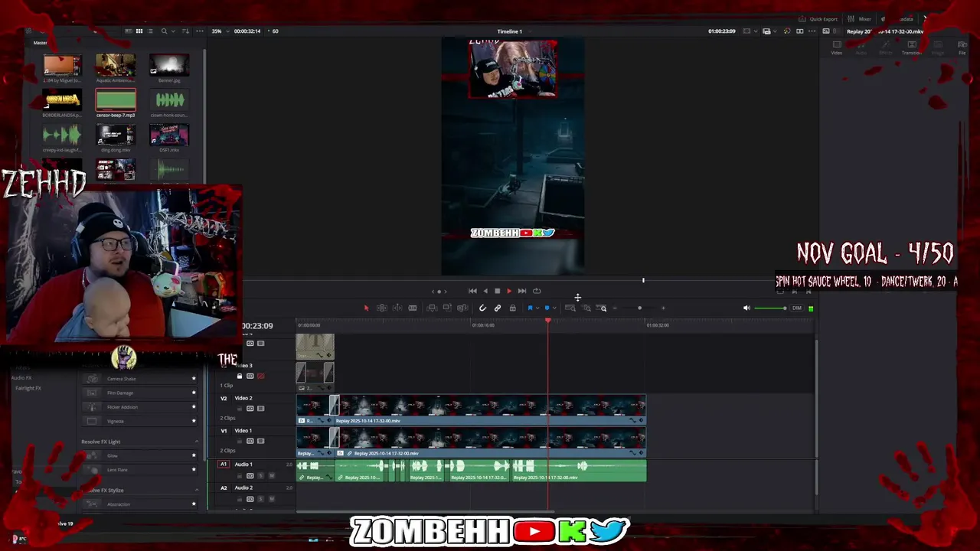Click the Custom Zoom magnifier icon
The image size is (980, 551).
click(x=603, y=308)
